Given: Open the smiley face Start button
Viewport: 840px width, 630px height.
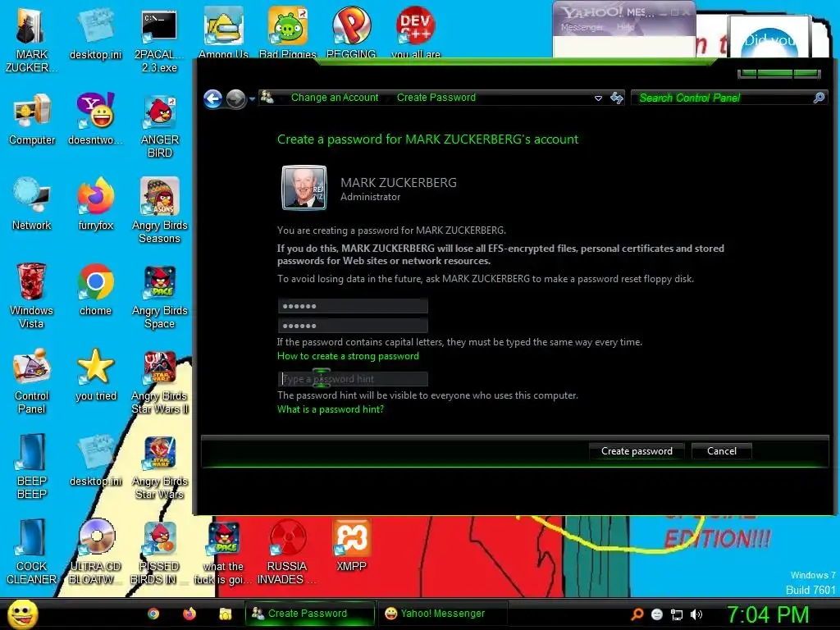Looking at the screenshot, I should pos(23,614).
